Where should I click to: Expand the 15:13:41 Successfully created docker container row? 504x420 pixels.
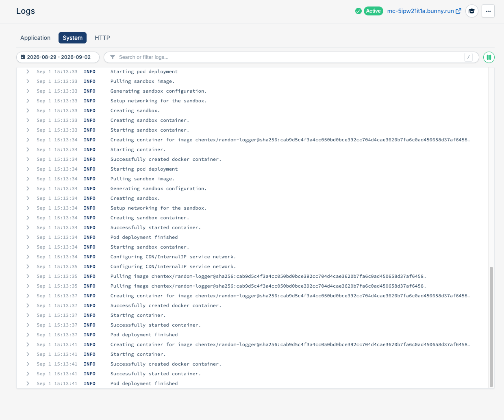click(x=28, y=364)
